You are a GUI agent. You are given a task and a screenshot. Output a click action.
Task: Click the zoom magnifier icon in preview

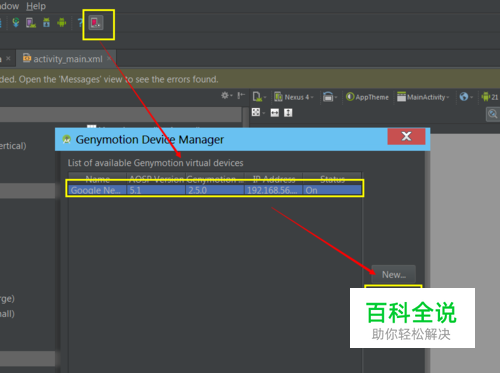click(x=493, y=114)
